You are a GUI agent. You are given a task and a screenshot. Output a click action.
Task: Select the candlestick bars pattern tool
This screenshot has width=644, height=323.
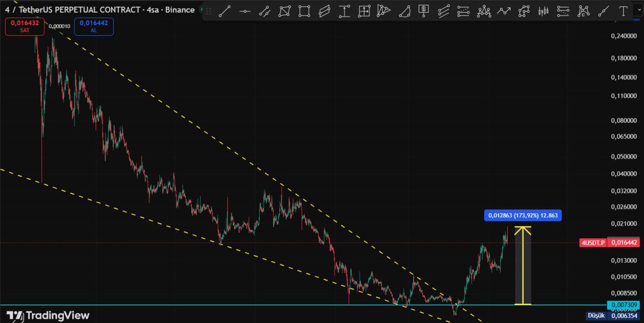tap(544, 11)
